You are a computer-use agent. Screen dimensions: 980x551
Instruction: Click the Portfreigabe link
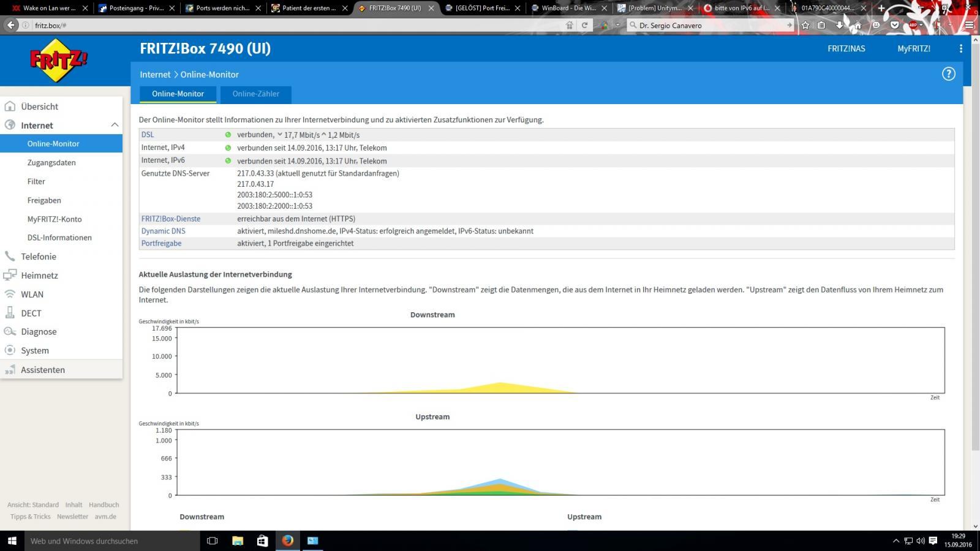coord(162,243)
